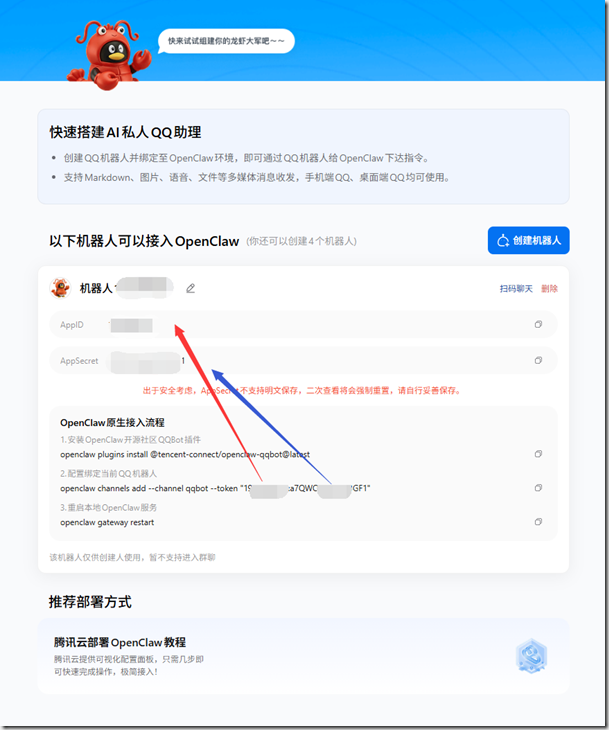Viewport: 609px width, 730px height.
Task: Click the 删除 link
Action: [x=549, y=289]
